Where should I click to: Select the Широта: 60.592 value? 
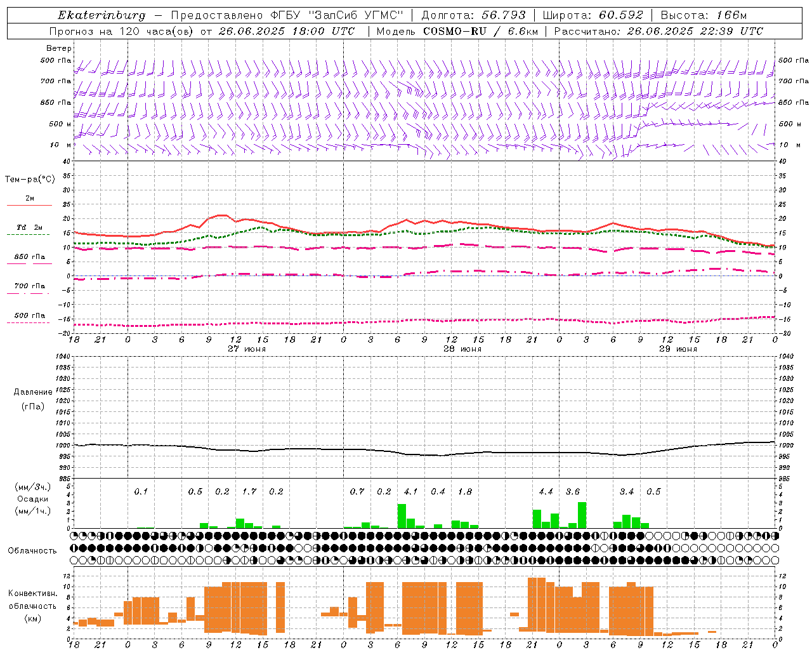click(593, 15)
